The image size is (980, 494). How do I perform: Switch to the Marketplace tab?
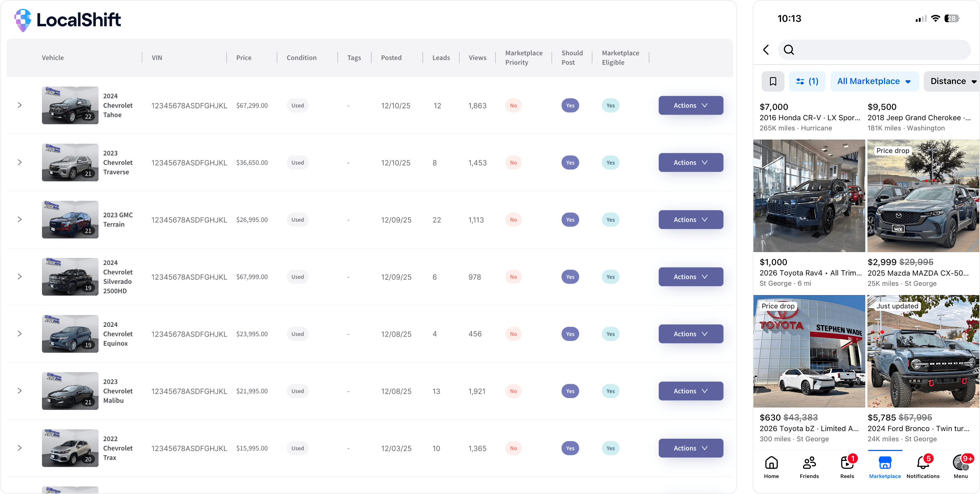(884, 467)
